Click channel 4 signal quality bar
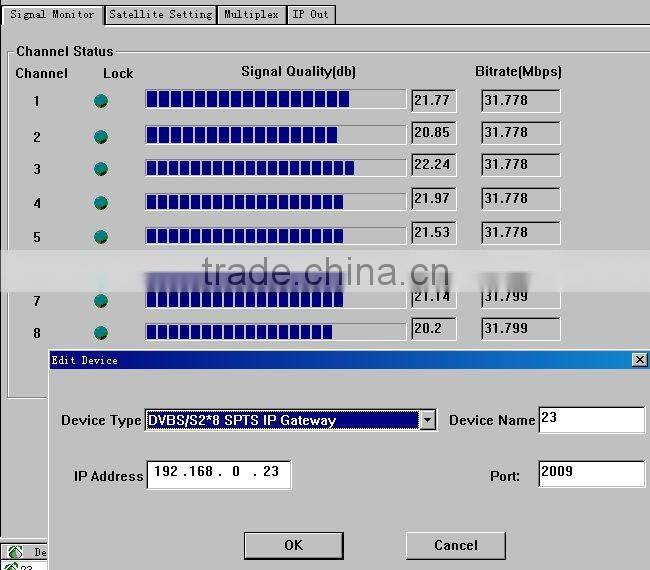 276,201
